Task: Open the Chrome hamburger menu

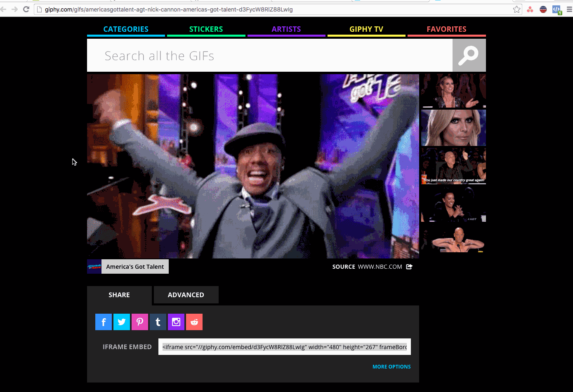Action: click(x=569, y=9)
